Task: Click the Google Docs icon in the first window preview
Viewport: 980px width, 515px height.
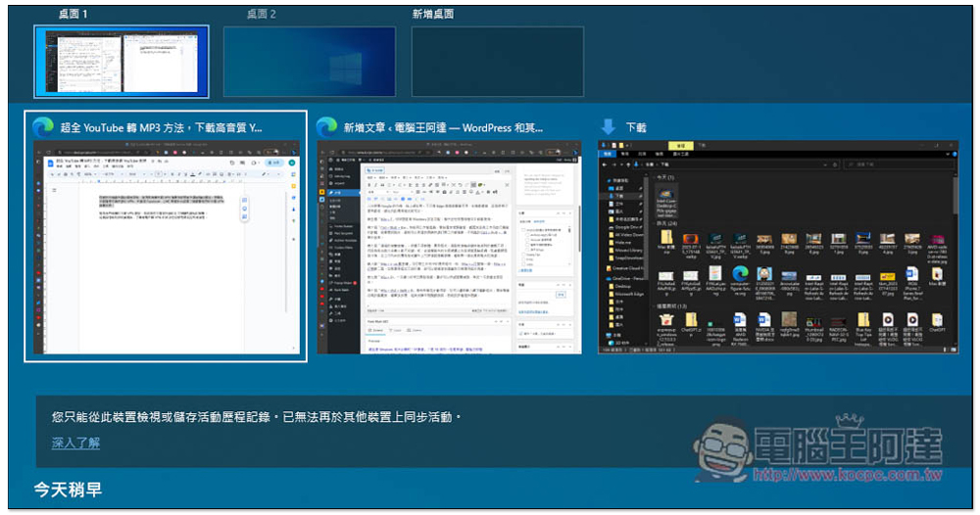Action: pos(51,163)
